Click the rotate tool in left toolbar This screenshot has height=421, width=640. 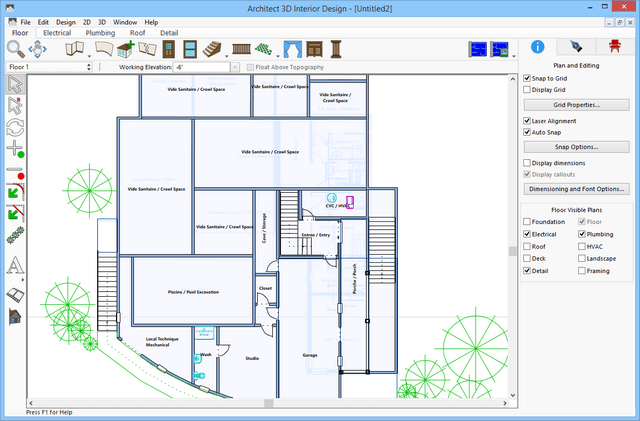(15, 127)
